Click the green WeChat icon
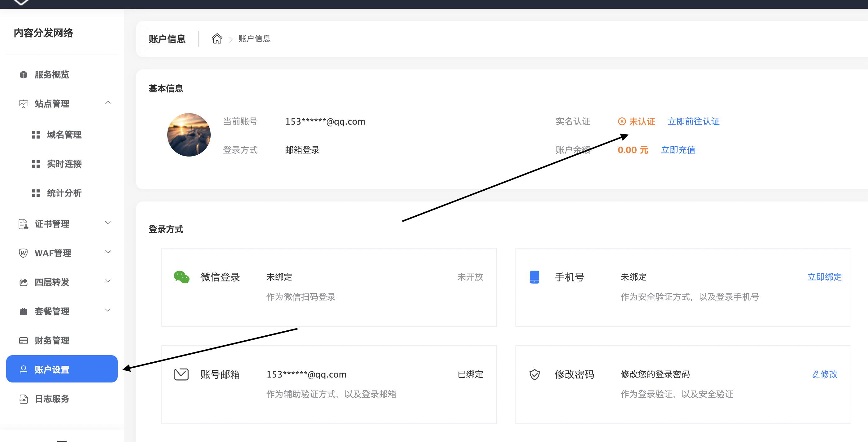868x442 pixels. (x=182, y=277)
